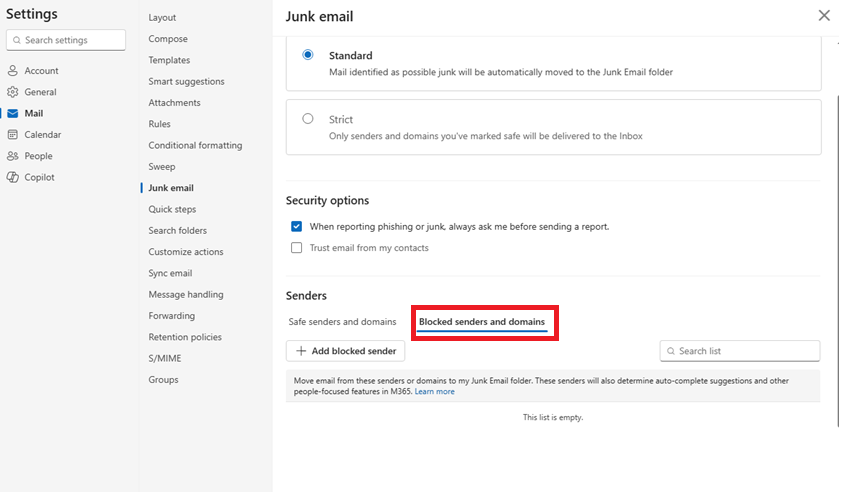Click the Junk email panel vertical scrollbar
The height and width of the screenshot is (492, 853).
pyautogui.click(x=838, y=261)
